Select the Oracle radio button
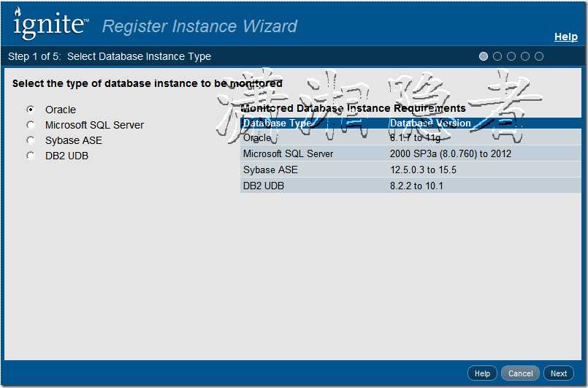 click(31, 109)
